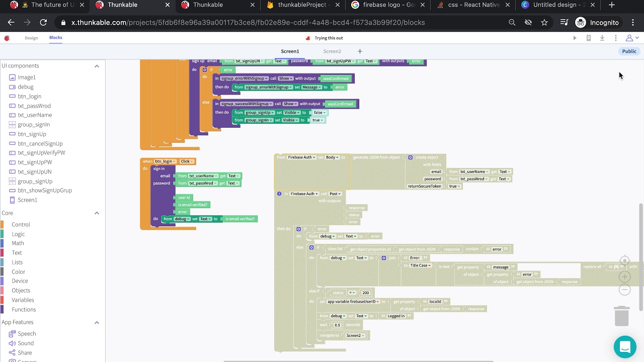The image size is (644, 362).
Task: Open the 'false' boolean dropdown for group_signUp
Action: [x=319, y=113]
